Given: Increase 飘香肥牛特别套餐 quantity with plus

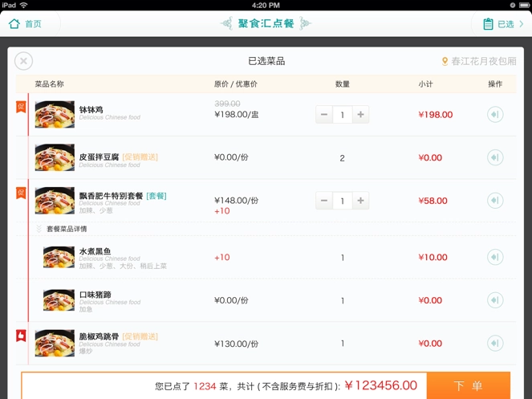Looking at the screenshot, I should point(360,201).
